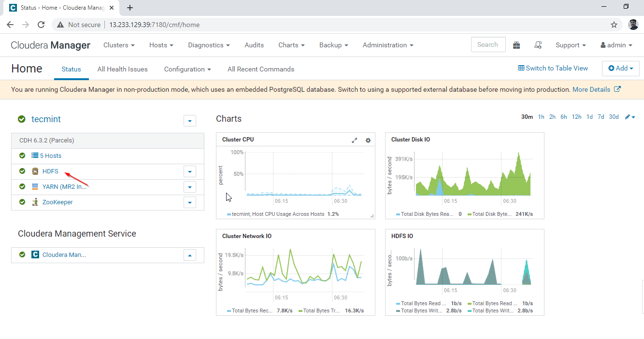The width and height of the screenshot is (644, 339).
Task: Bookmark this page with the star icon
Action: 614,25
